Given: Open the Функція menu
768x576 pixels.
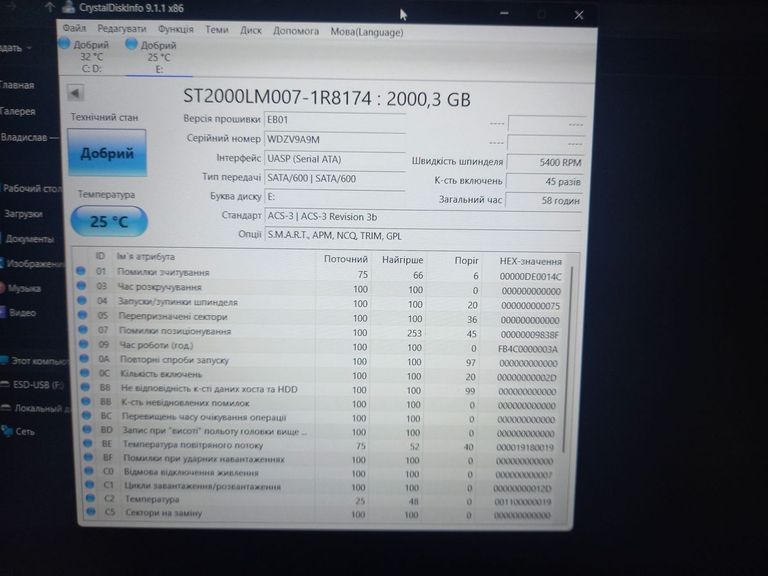Looking at the screenshot, I should pyautogui.click(x=176, y=29).
